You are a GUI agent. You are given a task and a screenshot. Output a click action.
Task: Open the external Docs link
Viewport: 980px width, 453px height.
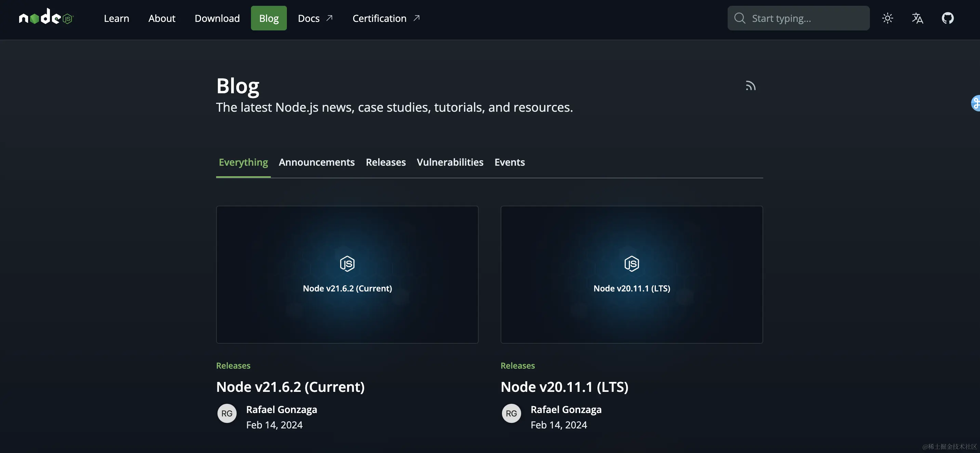pyautogui.click(x=315, y=18)
